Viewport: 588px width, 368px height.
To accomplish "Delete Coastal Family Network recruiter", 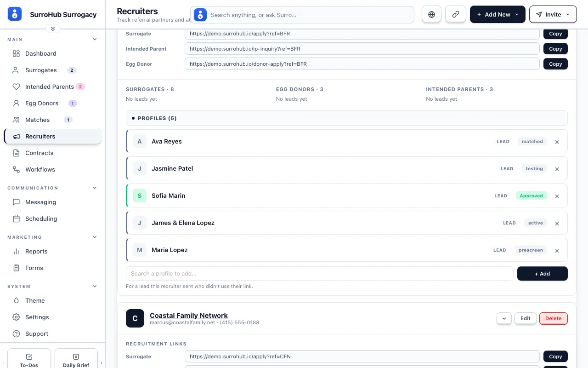I will pyautogui.click(x=554, y=318).
